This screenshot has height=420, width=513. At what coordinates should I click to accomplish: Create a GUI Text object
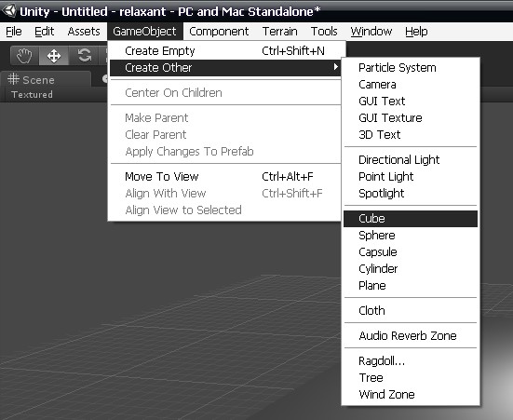411,102
